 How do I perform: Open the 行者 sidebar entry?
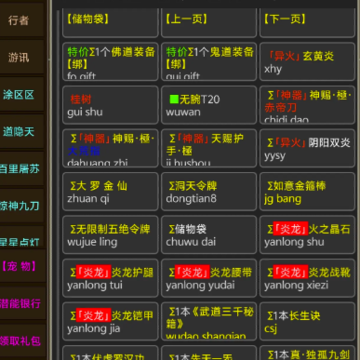22,20
